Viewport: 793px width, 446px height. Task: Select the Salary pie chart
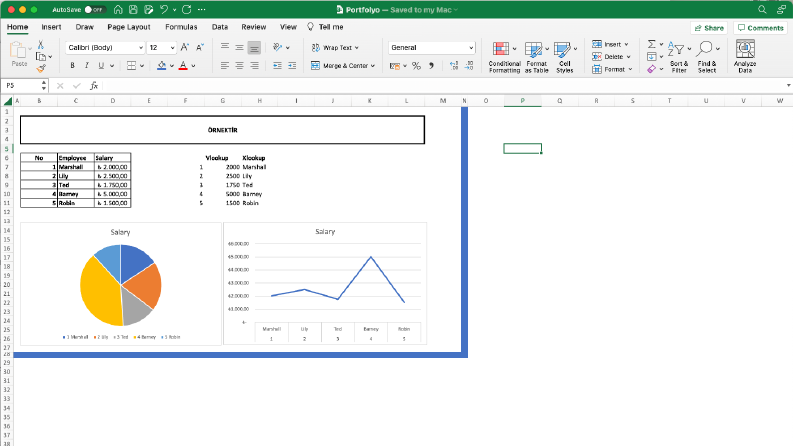coord(120,284)
